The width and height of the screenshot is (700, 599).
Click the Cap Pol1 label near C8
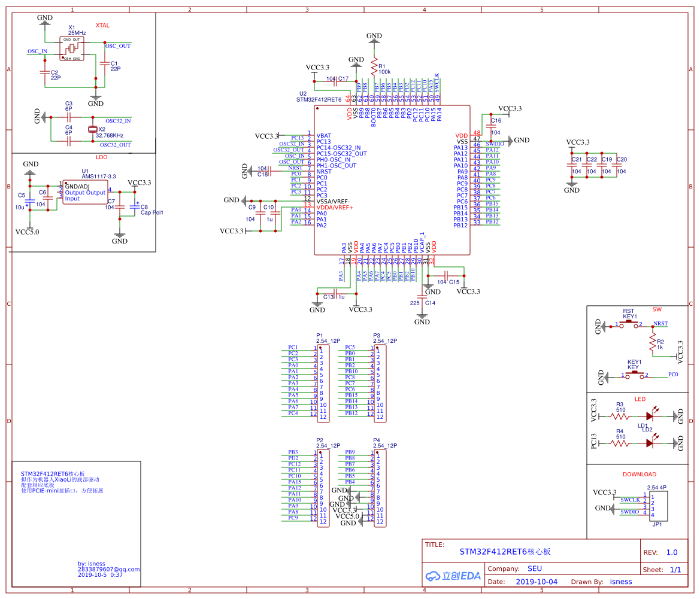[152, 213]
